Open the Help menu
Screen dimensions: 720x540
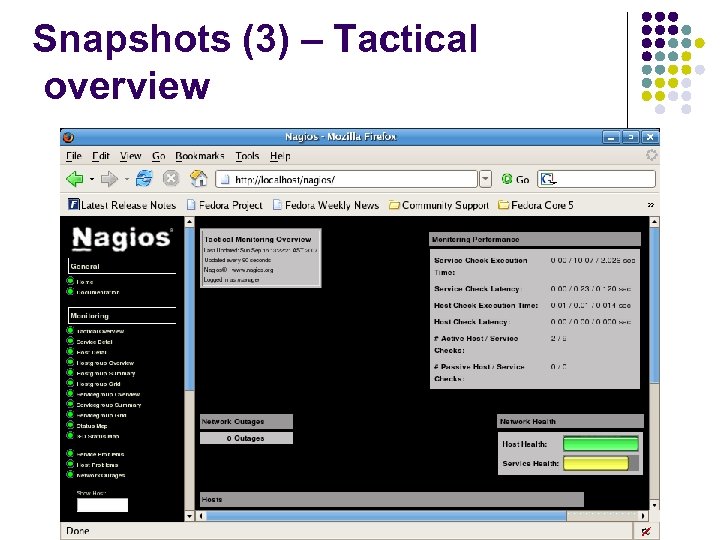coord(280,156)
